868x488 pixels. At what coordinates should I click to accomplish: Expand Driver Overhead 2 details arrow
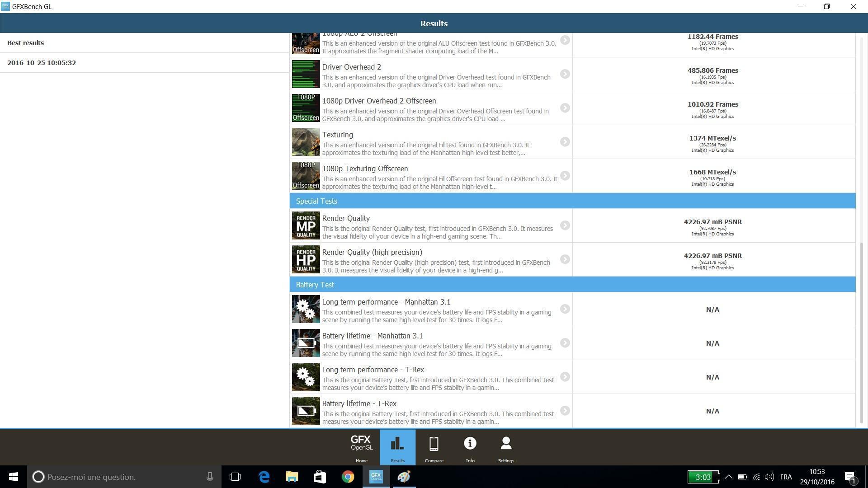[565, 74]
